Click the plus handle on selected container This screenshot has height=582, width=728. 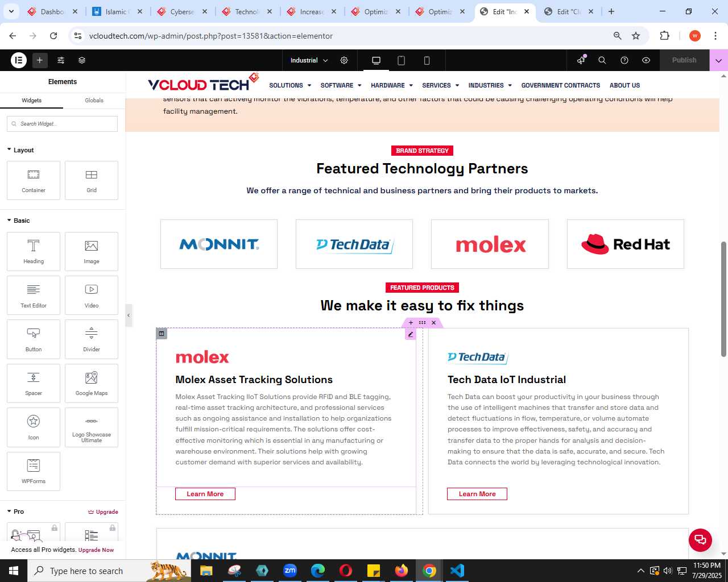411,323
